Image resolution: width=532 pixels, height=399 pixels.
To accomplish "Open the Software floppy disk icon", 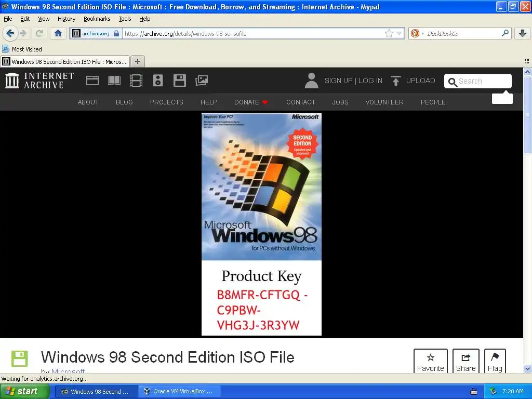I will pos(179,81).
